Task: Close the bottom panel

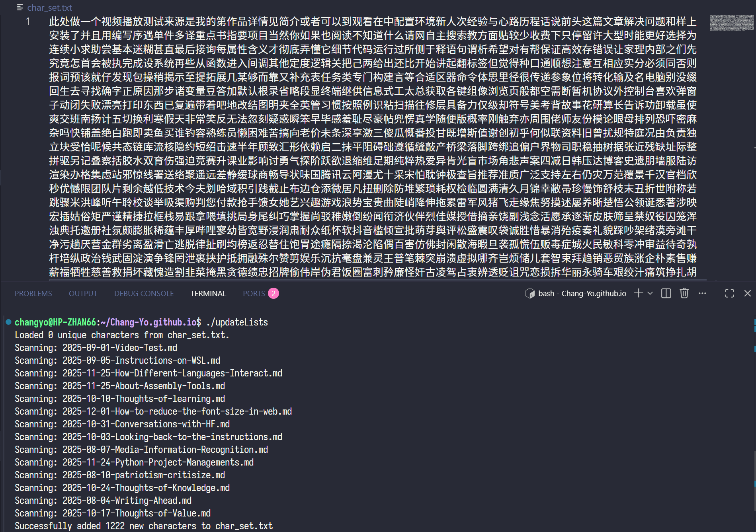Action: [747, 293]
